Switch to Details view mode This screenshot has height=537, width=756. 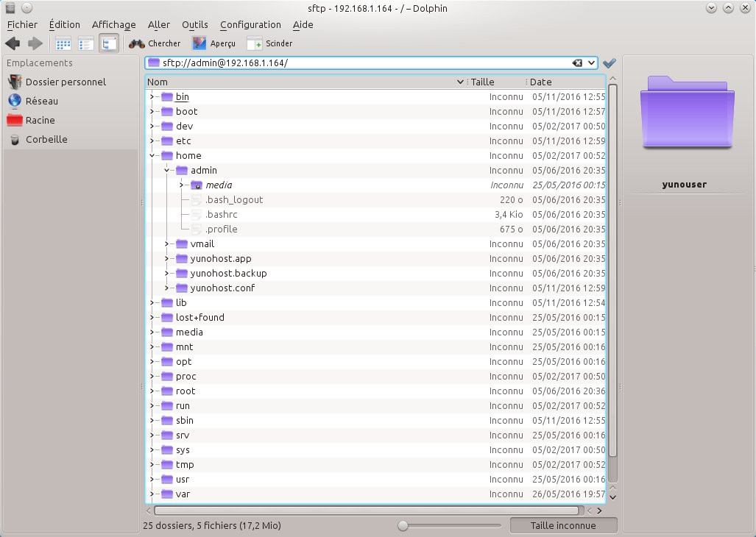pos(108,43)
